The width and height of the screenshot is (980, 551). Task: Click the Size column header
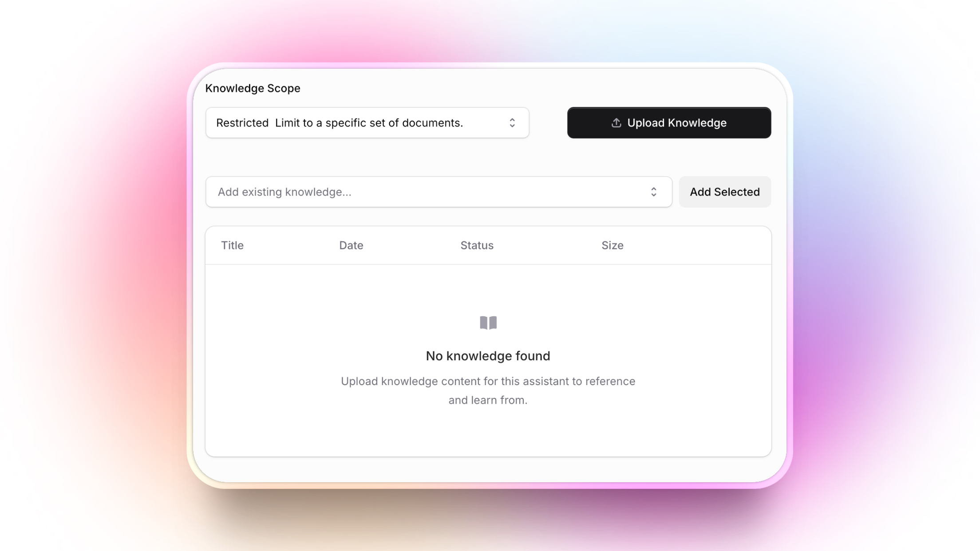tap(612, 245)
